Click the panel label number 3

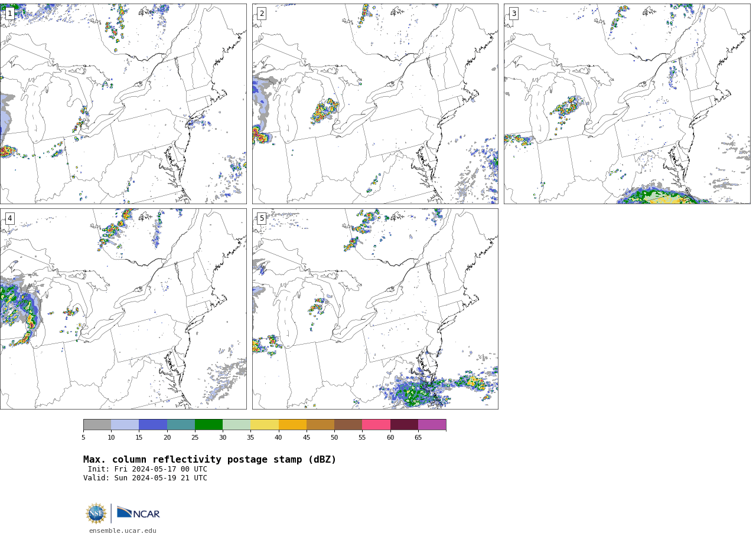513,14
